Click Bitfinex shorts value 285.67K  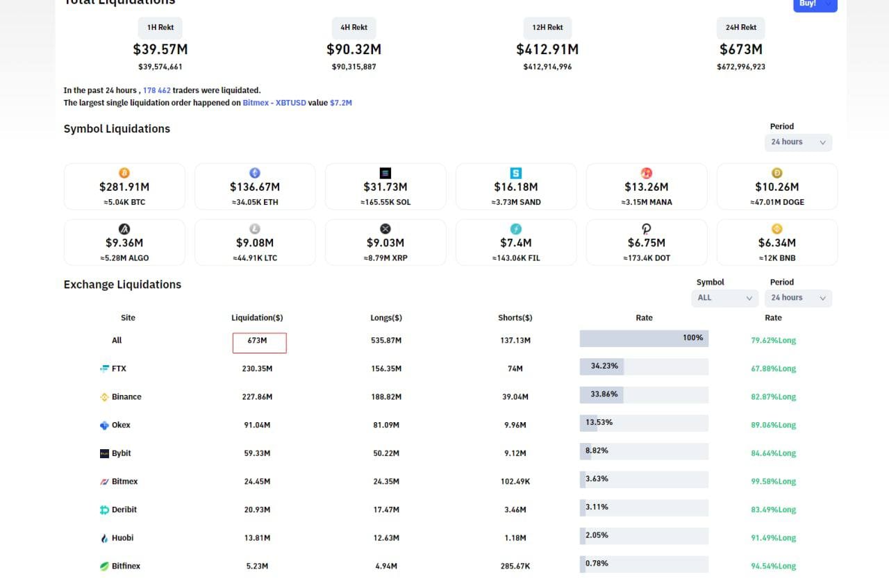(515, 566)
